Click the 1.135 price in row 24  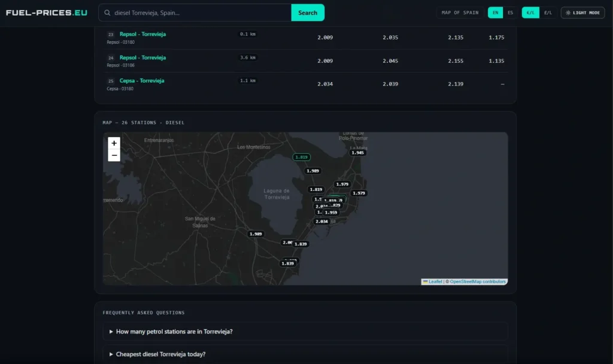click(x=496, y=61)
